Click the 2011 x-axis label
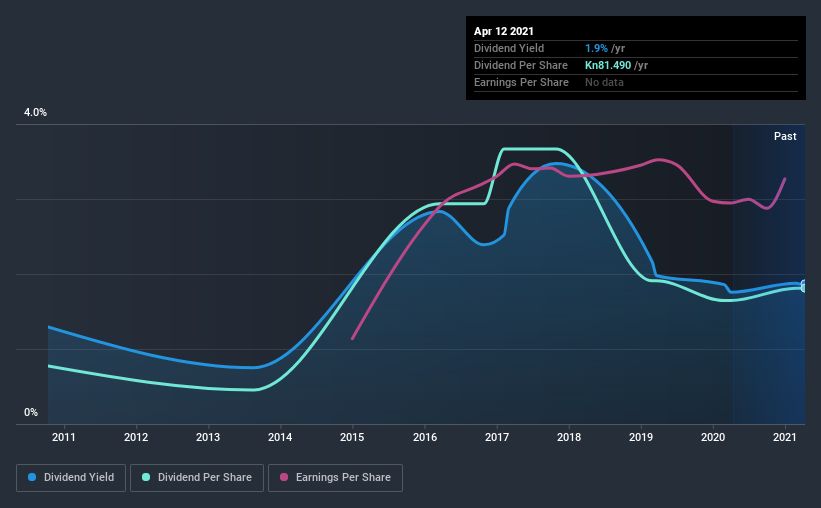The height and width of the screenshot is (508, 821). pos(64,437)
